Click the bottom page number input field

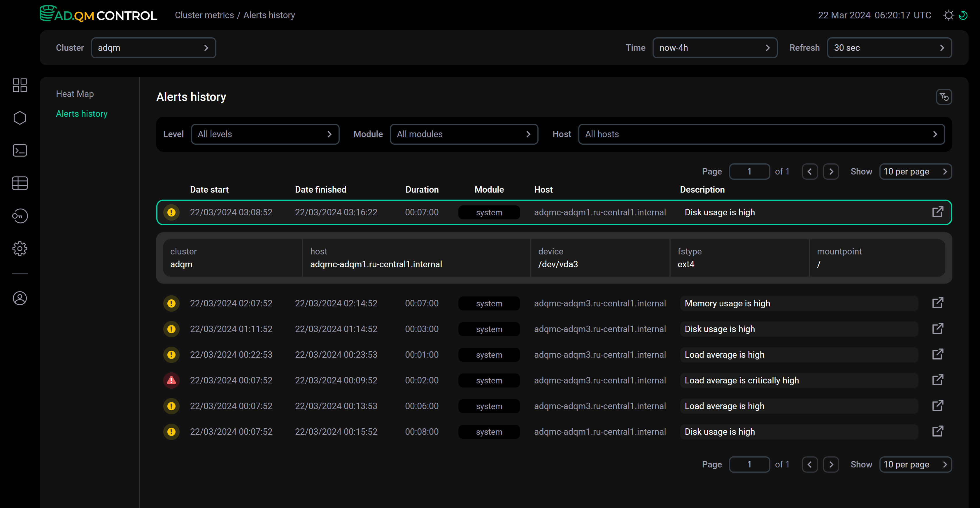tap(749, 465)
